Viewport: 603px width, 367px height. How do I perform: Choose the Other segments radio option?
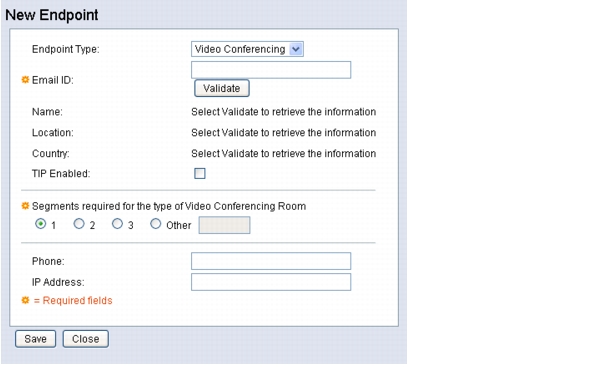(x=155, y=224)
